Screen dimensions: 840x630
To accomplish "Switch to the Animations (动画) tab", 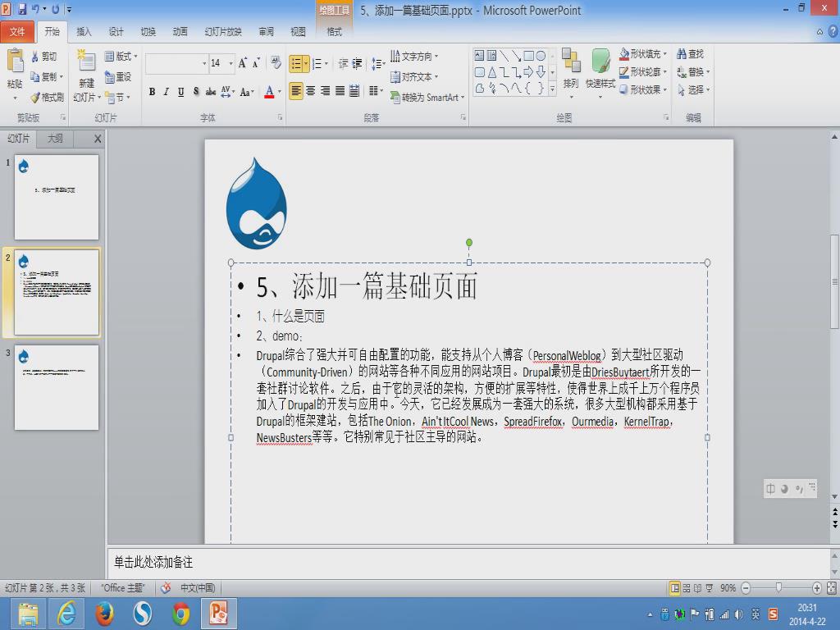I will pyautogui.click(x=180, y=32).
